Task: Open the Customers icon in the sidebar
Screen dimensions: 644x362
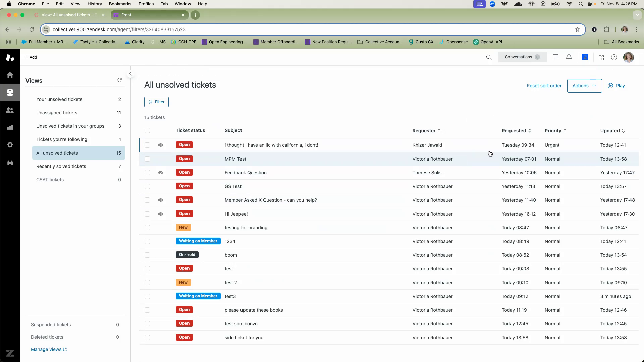Action: [x=10, y=110]
